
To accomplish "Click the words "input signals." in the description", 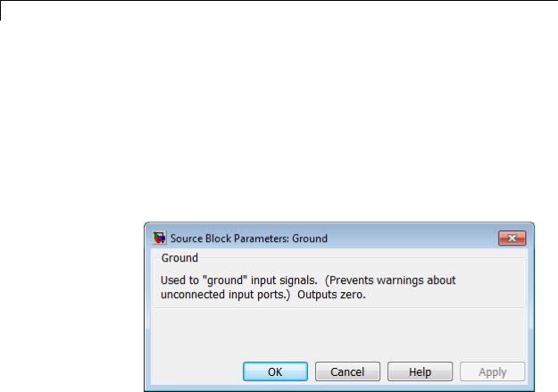I will 284,280.
